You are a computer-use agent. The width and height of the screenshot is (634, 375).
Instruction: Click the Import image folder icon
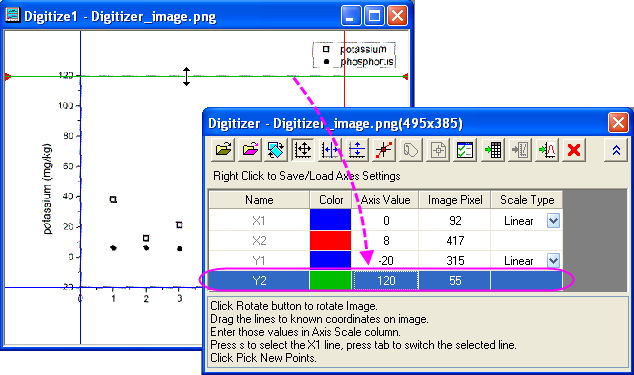224,150
